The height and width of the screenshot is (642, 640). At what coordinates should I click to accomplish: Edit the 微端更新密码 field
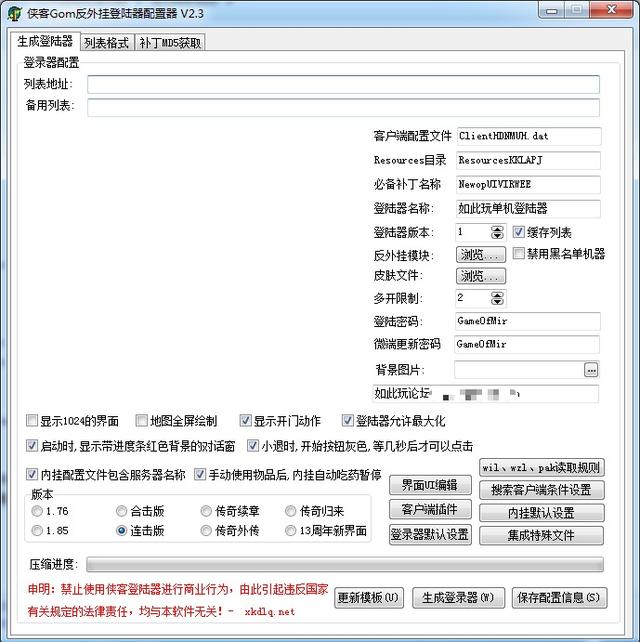pyautogui.click(x=527, y=344)
